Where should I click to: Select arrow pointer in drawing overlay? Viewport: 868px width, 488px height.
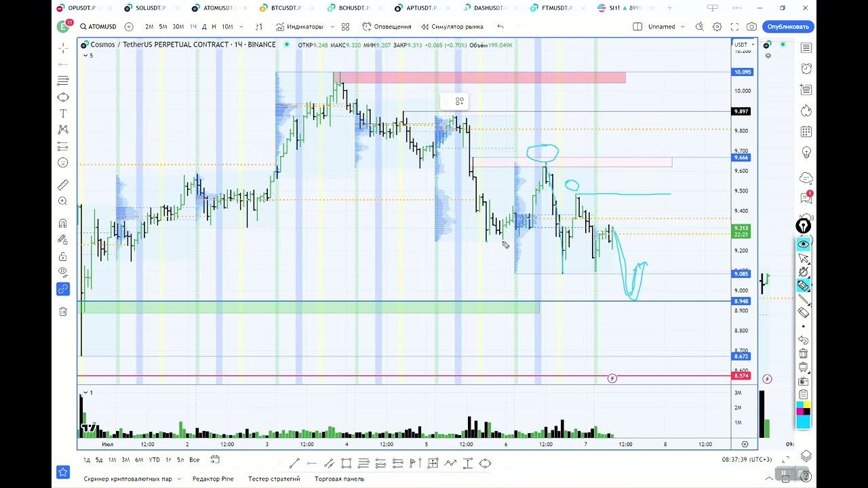click(x=804, y=258)
